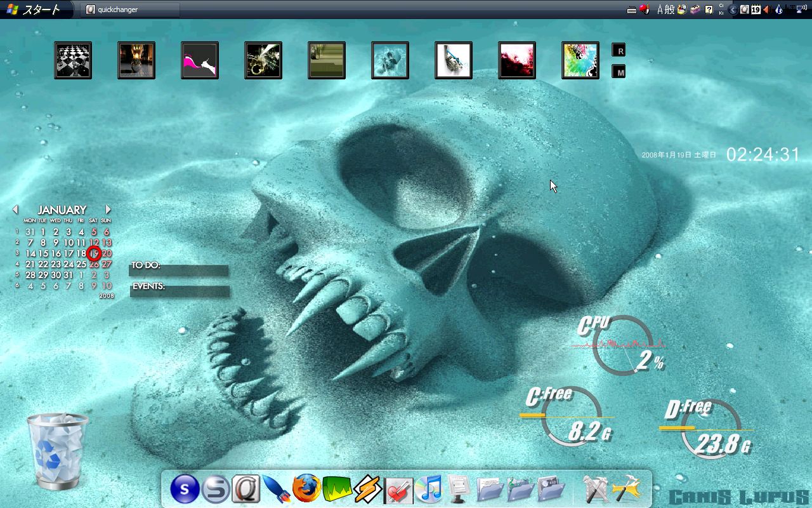Image resolution: width=812 pixels, height=508 pixels.
Task: Click the network connection tray icon
Action: 801,10
